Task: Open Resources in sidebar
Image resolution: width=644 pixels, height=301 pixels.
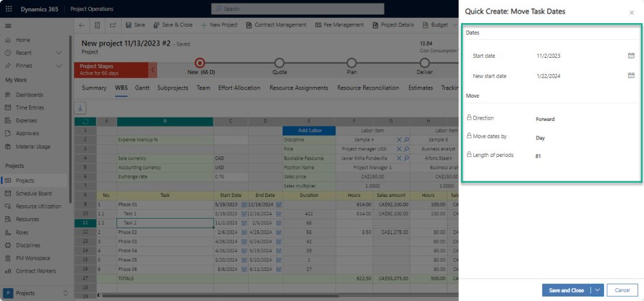Action: point(28,219)
